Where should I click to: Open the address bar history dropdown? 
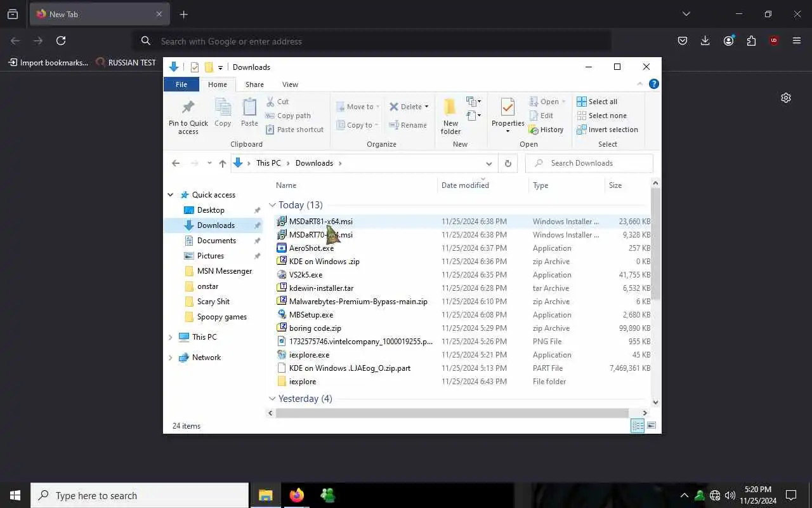[x=488, y=163]
